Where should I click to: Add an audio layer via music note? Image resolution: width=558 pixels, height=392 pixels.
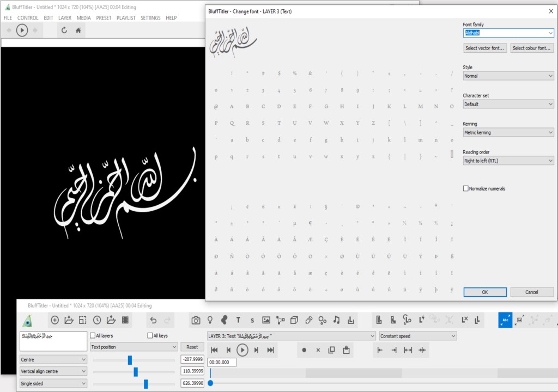pos(336,320)
